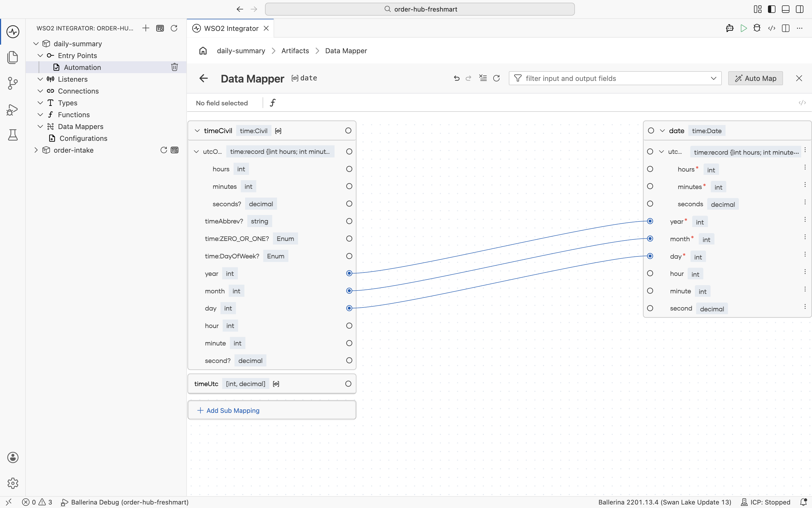Refresh the integrator project tree

click(x=174, y=28)
